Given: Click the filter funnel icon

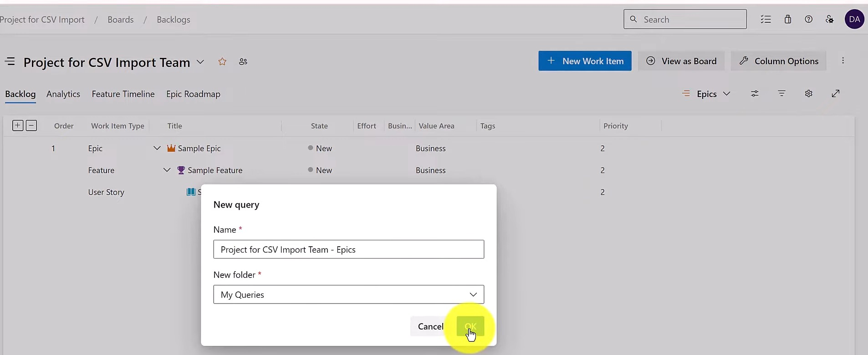Looking at the screenshot, I should click(x=781, y=94).
